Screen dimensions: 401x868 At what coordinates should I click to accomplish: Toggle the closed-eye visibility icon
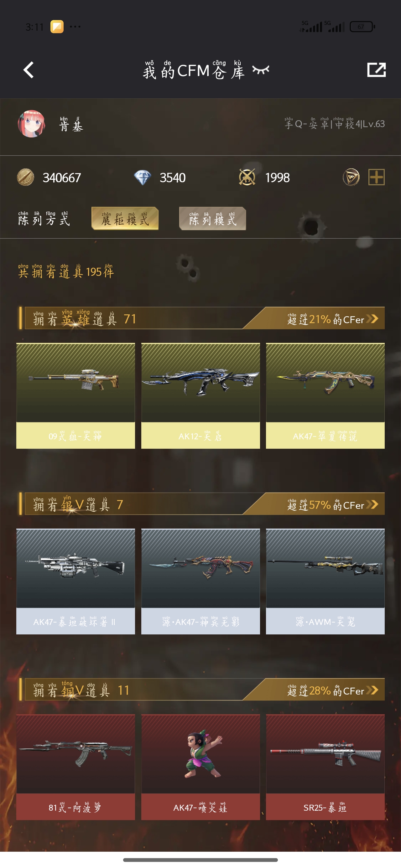261,70
